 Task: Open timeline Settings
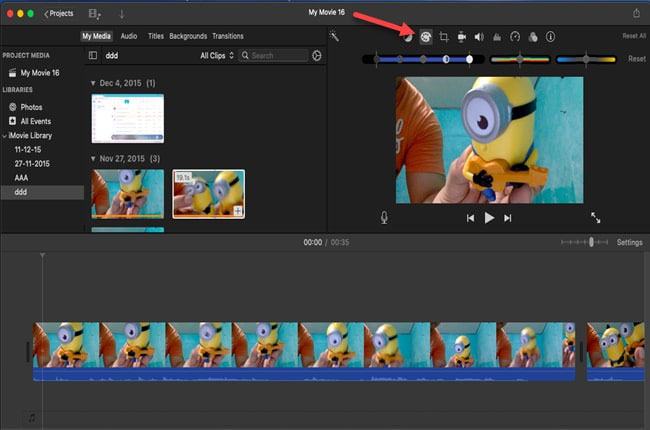[629, 242]
